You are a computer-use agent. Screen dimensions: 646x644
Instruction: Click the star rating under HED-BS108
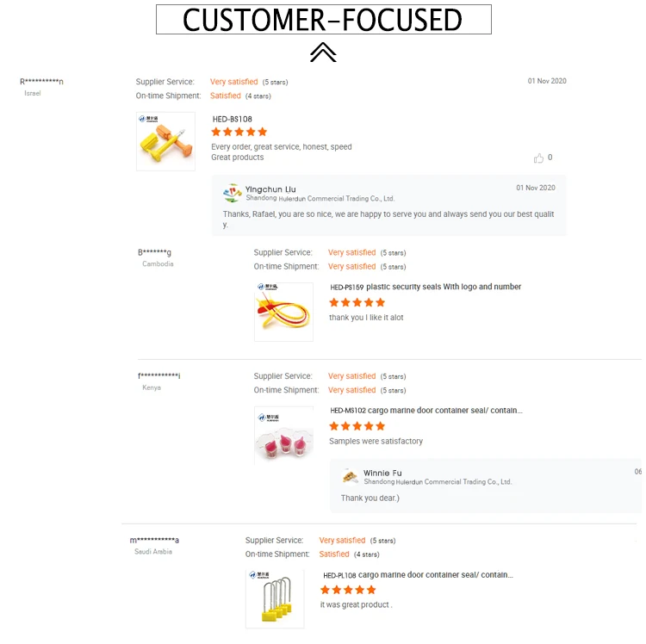coord(239,132)
